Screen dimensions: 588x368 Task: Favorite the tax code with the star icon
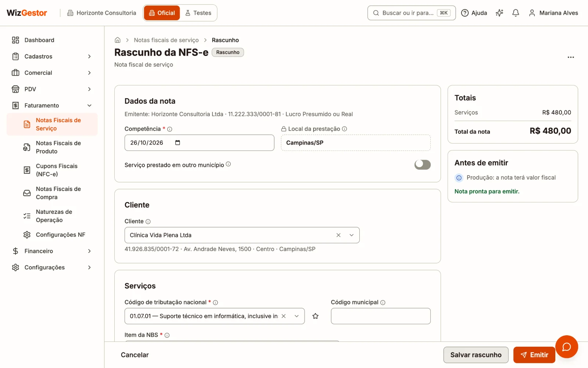pyautogui.click(x=315, y=316)
